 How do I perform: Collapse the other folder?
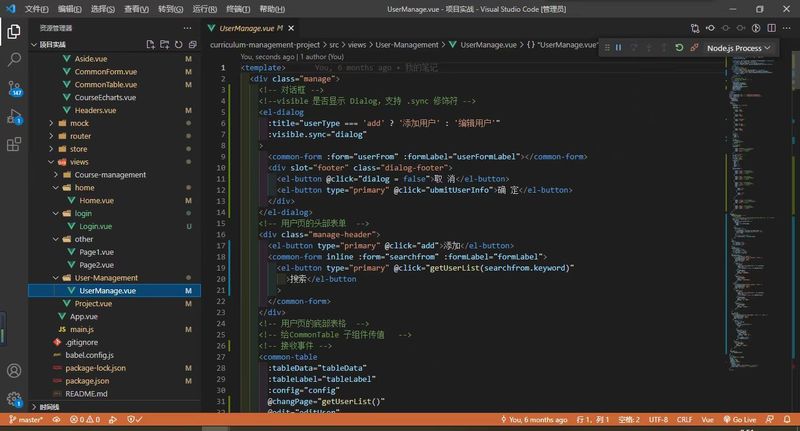click(56, 239)
